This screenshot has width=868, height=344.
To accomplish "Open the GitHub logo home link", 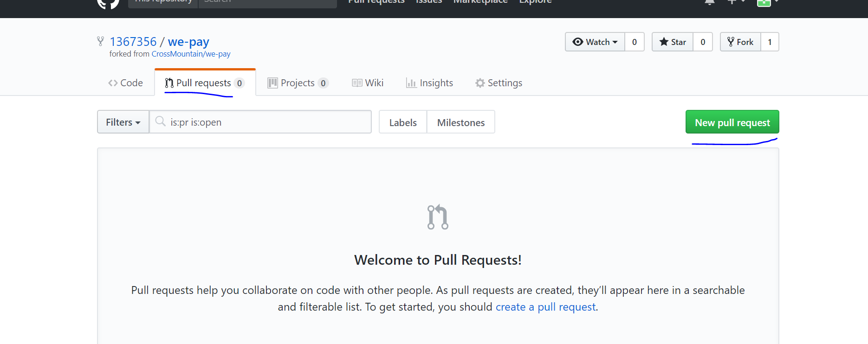I will [x=108, y=4].
